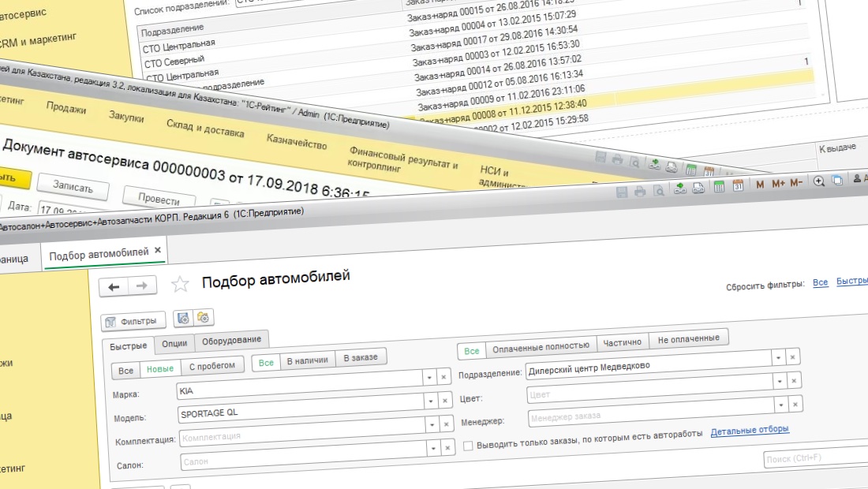Image resolution: width=868 pixels, height=489 pixels.
Task: Click the calculator icon in front toolbar
Action: point(719,187)
